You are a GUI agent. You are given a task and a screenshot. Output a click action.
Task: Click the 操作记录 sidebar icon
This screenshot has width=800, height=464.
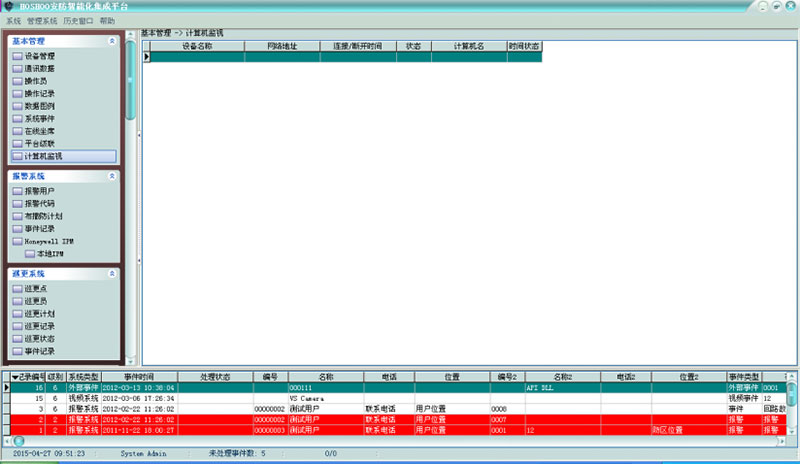click(x=17, y=93)
